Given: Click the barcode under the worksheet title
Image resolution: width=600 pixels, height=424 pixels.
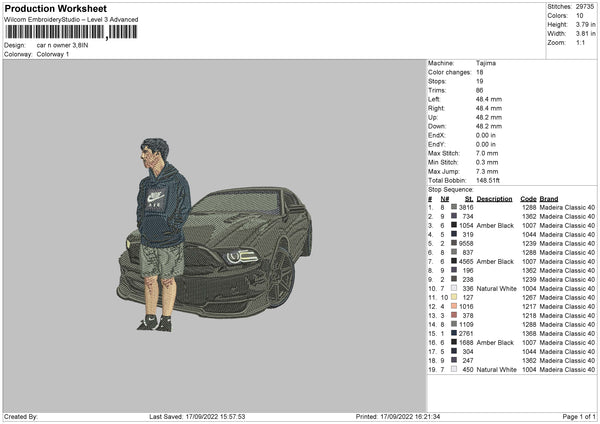Looking at the screenshot, I should tap(69, 32).
